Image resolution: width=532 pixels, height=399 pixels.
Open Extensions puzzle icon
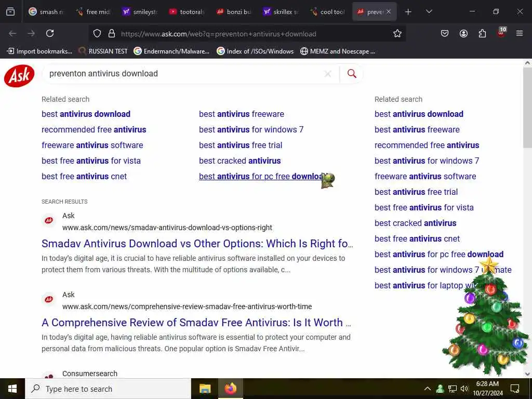482,33
